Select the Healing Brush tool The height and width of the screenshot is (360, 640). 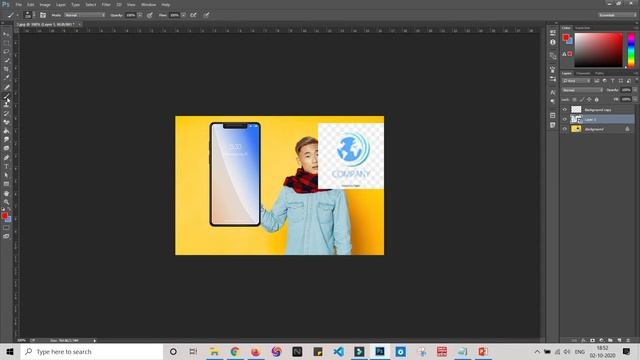[6, 87]
